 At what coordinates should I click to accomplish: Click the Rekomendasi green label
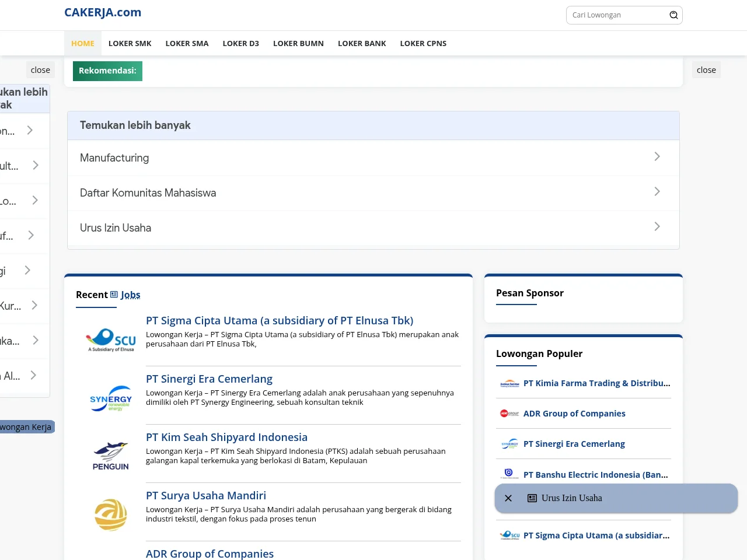click(x=107, y=71)
